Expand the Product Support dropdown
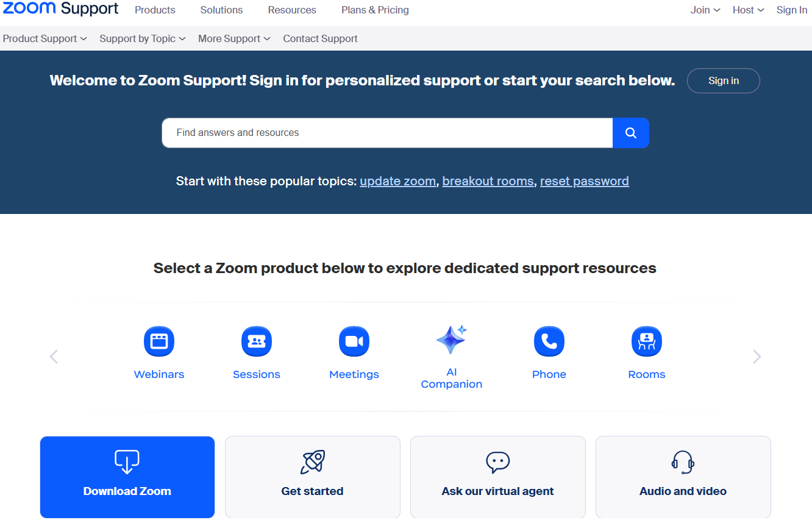Screen dimensions: 812x520 (x=45, y=38)
